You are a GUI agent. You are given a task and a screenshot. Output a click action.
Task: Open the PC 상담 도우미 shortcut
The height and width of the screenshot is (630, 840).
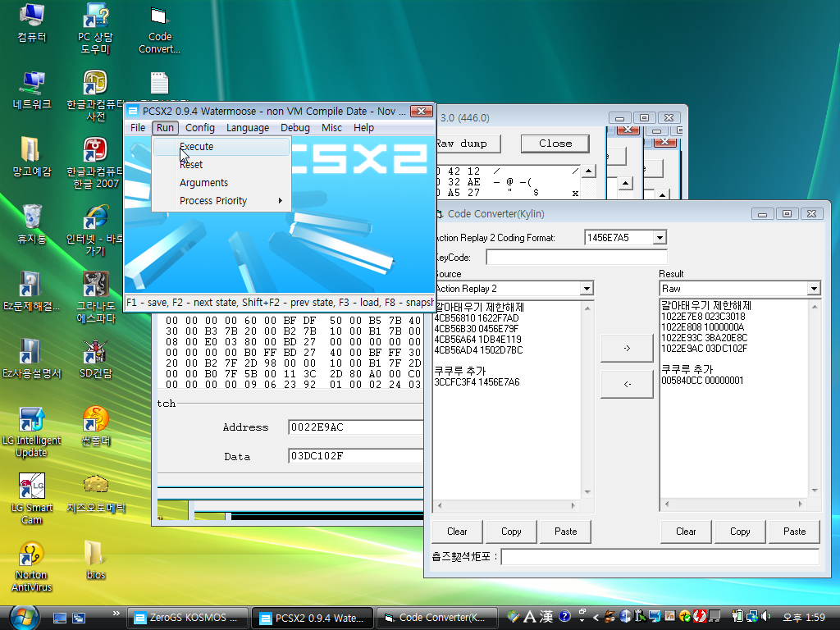click(95, 28)
